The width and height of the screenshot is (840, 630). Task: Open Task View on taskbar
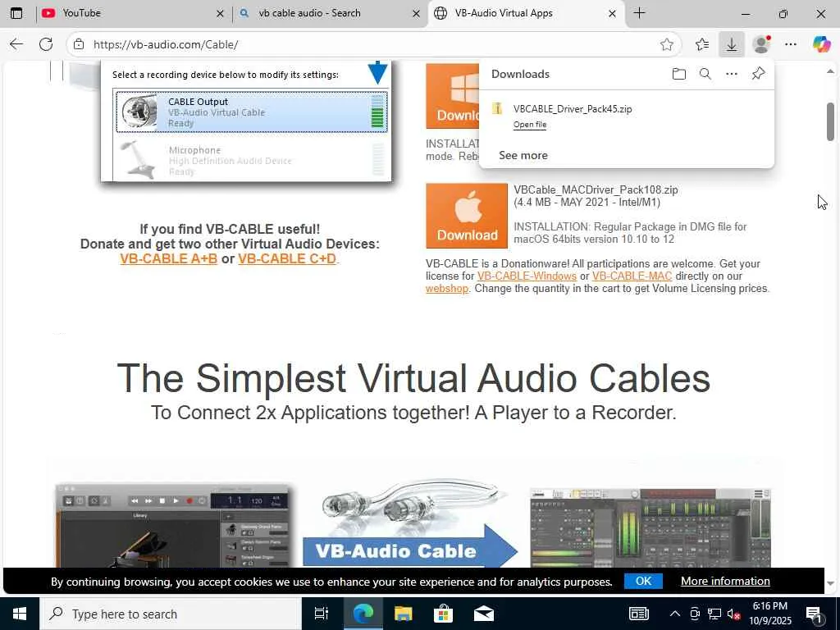[321, 614]
